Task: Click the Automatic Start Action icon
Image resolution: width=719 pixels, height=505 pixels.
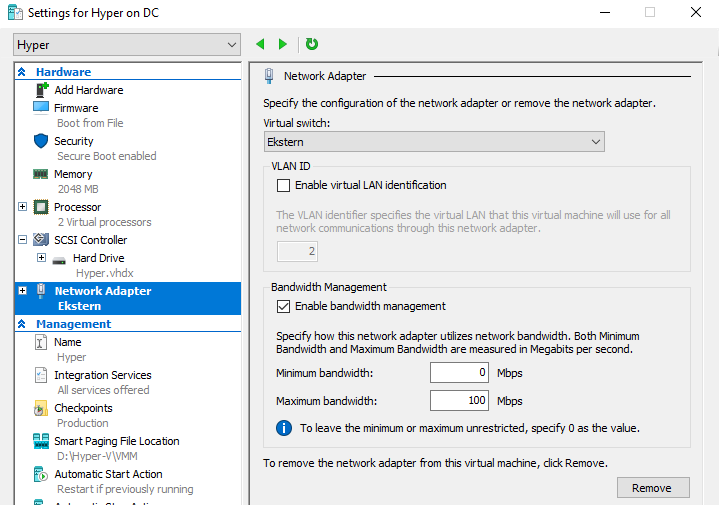Action: click(40, 474)
